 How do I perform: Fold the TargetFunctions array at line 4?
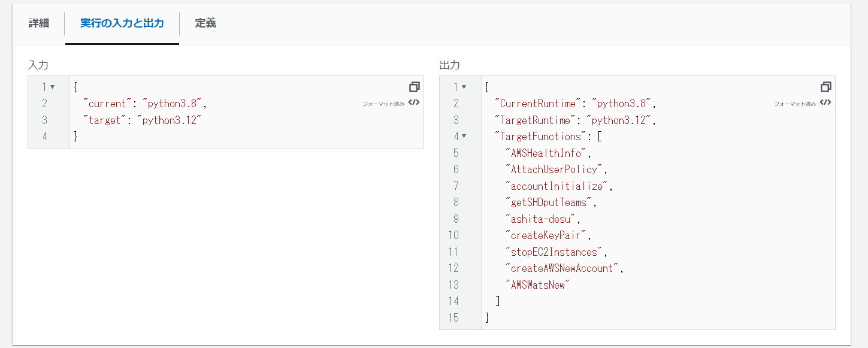tap(464, 137)
